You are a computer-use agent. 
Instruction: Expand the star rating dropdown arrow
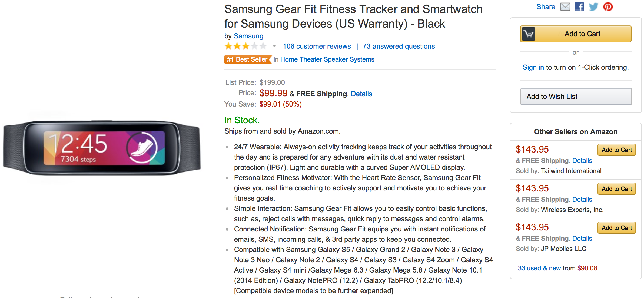pos(274,46)
